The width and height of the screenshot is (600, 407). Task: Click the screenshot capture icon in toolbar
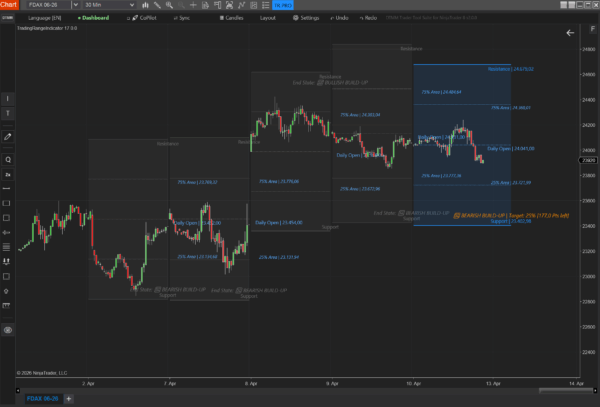coord(229,5)
